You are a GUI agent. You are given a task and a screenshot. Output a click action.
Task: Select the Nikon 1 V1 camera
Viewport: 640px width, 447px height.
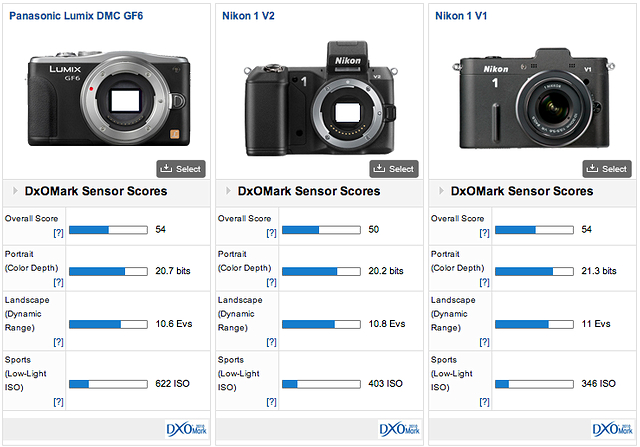[607, 169]
